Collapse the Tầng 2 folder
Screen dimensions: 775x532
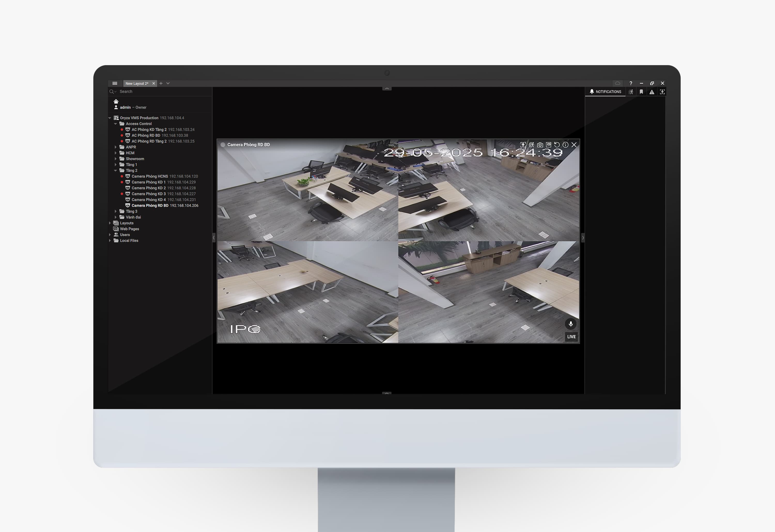[115, 171]
